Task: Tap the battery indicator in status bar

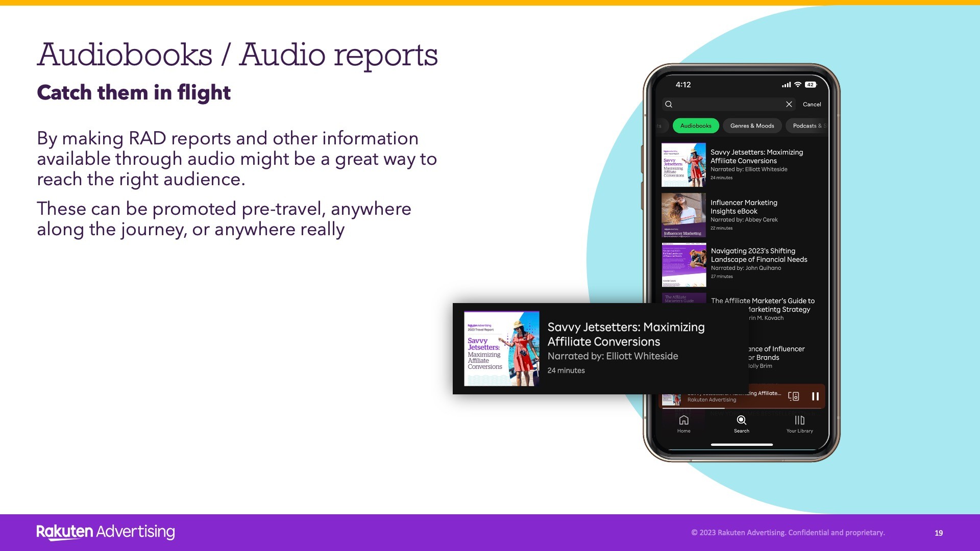Action: [x=811, y=85]
